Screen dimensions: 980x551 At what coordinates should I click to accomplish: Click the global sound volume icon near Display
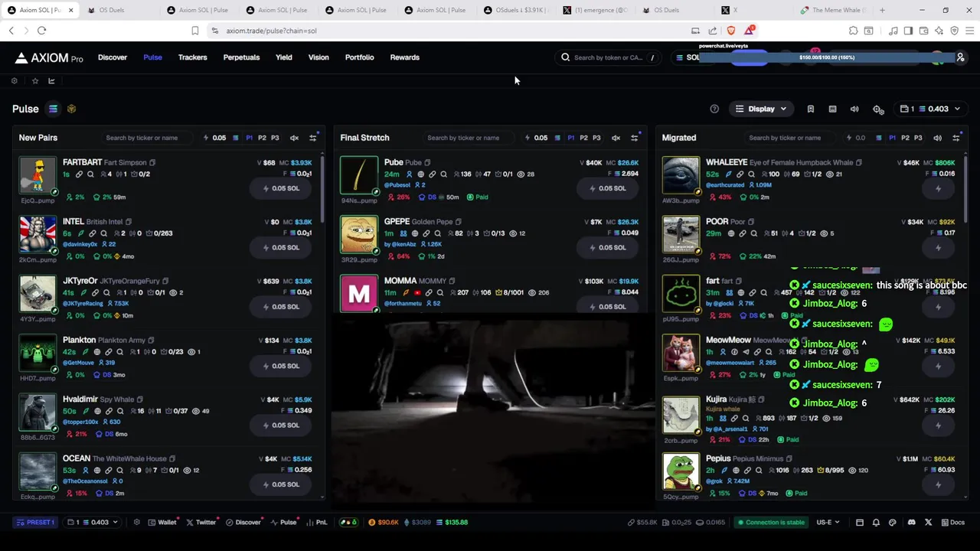[x=854, y=109]
